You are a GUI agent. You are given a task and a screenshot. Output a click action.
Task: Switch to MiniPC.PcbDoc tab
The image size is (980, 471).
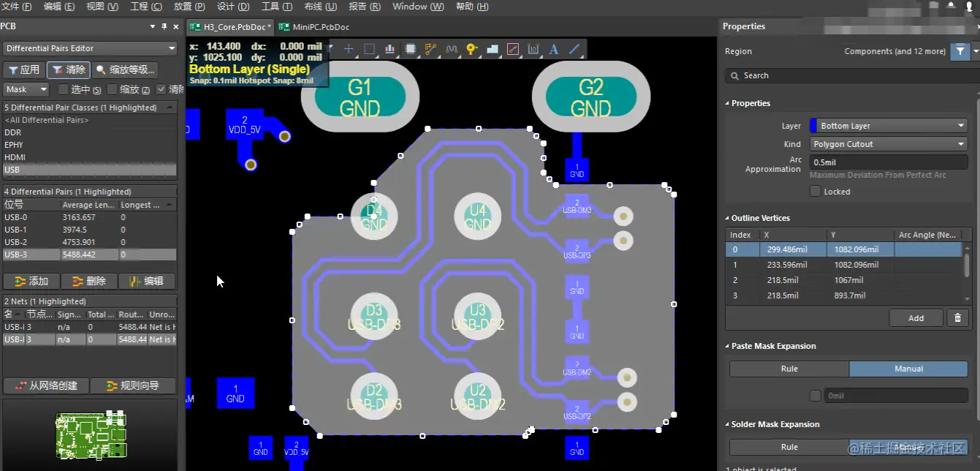(x=316, y=27)
